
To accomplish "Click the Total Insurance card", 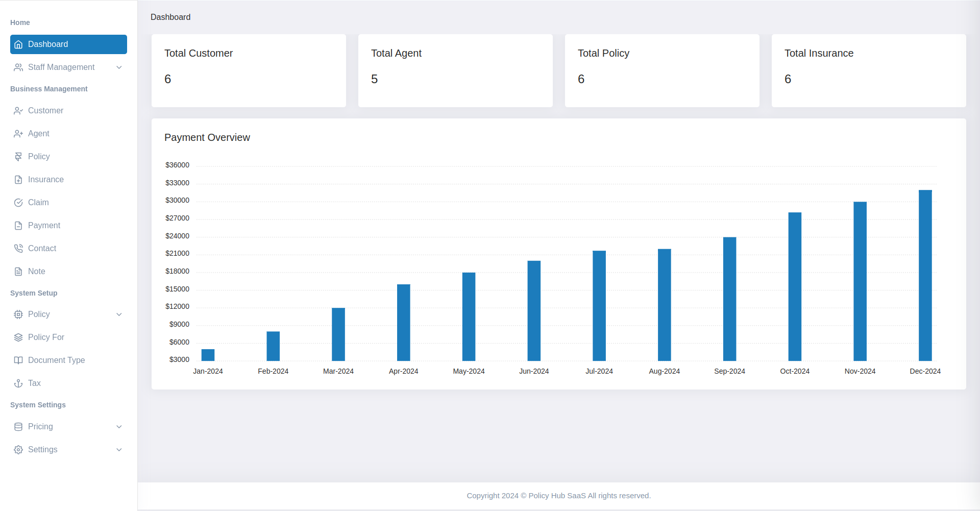I will (868, 70).
